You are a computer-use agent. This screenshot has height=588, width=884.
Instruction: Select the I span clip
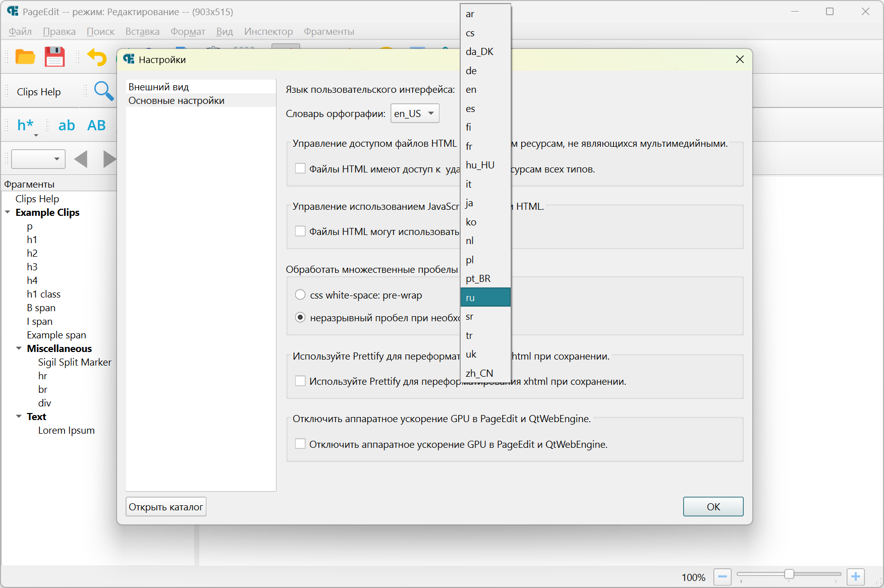pos(40,321)
